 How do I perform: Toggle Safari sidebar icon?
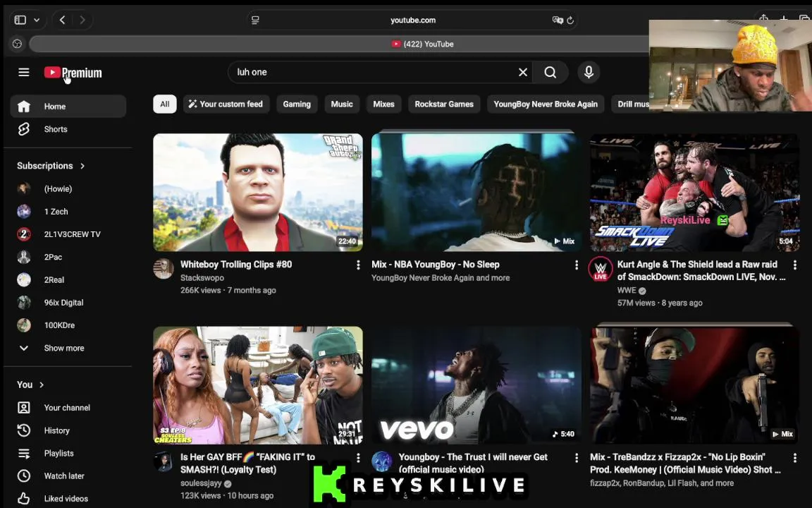coord(20,20)
